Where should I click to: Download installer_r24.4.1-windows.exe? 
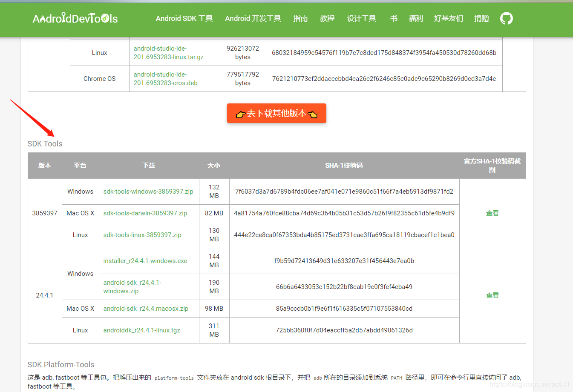click(x=145, y=261)
